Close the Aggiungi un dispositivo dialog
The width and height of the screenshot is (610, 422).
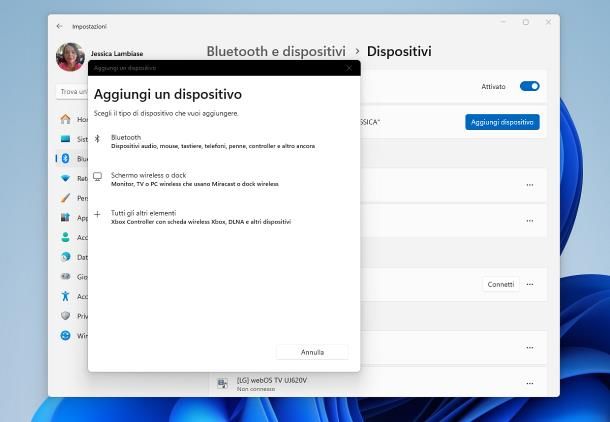pos(349,68)
